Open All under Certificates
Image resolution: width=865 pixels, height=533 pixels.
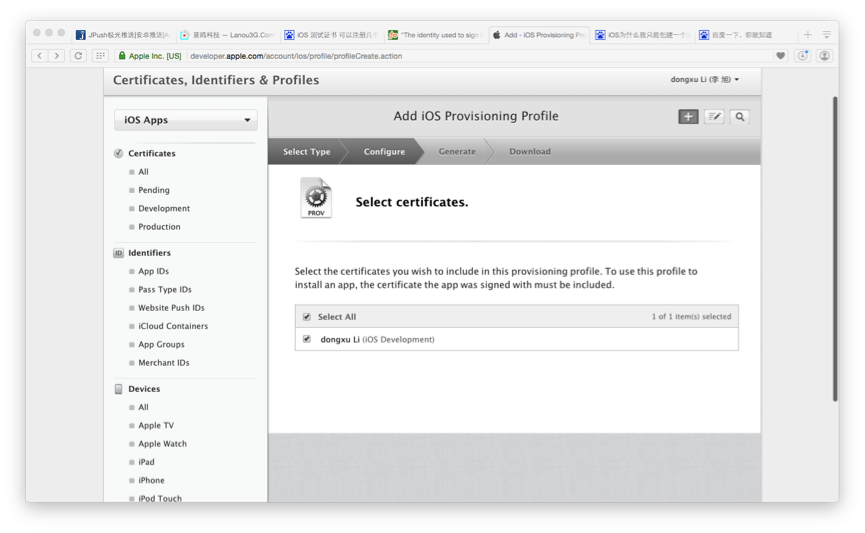(x=143, y=172)
